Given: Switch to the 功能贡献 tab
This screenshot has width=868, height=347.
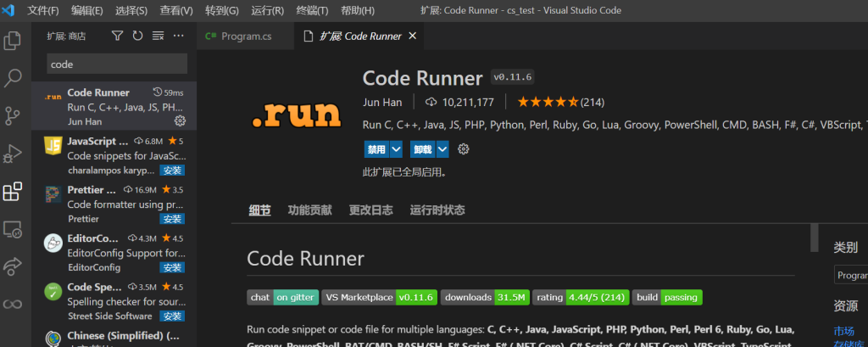Looking at the screenshot, I should (x=309, y=210).
